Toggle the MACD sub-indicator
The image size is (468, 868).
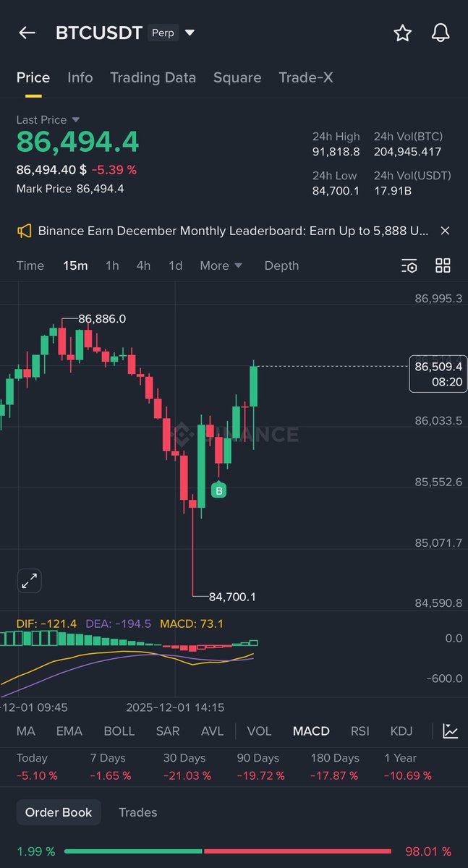click(x=311, y=731)
